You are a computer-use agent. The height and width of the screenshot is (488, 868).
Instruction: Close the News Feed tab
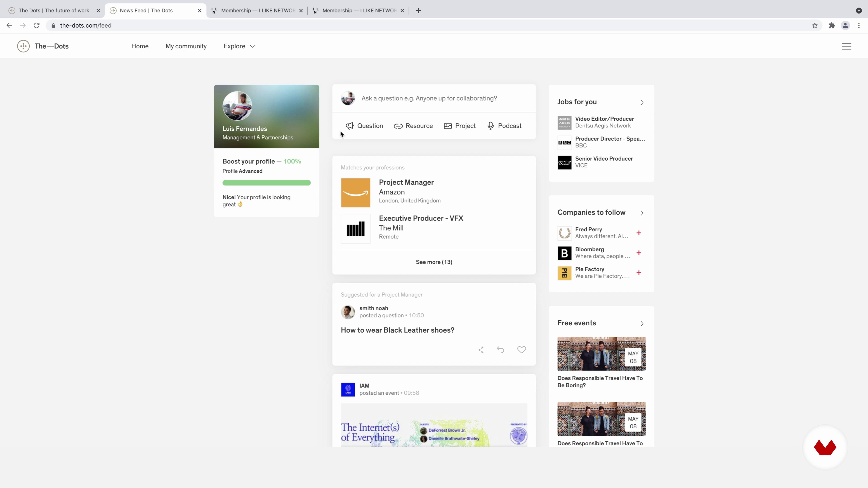click(199, 10)
